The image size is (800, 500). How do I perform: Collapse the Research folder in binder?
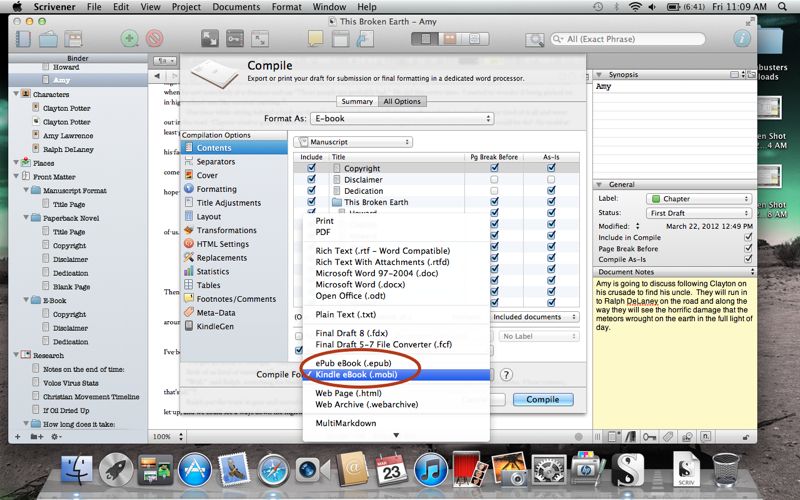point(16,355)
